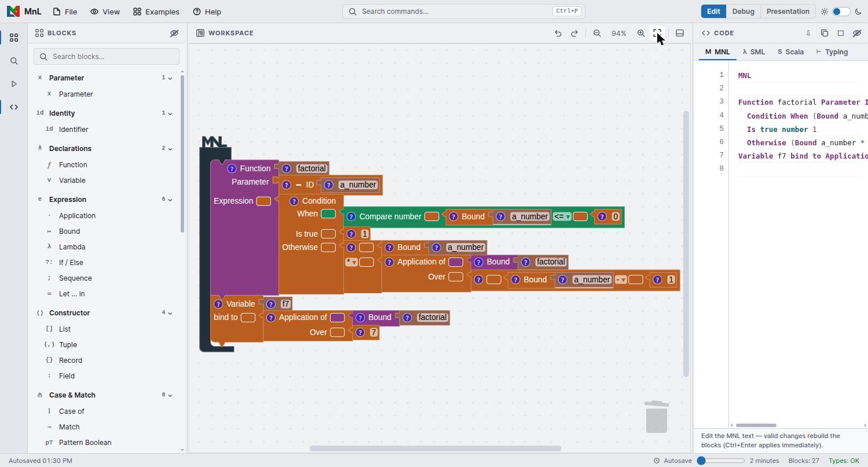Switch to Edit mode

tap(713, 12)
